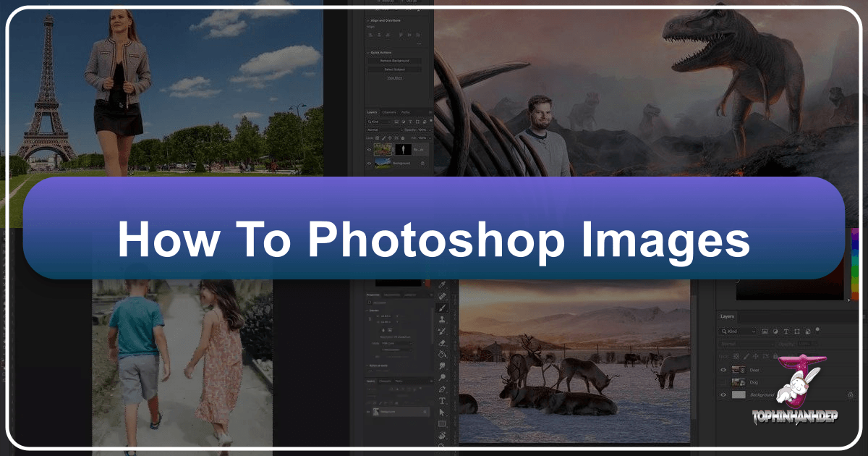
Task: Collapse the Quick Actions section
Action: click(367, 52)
